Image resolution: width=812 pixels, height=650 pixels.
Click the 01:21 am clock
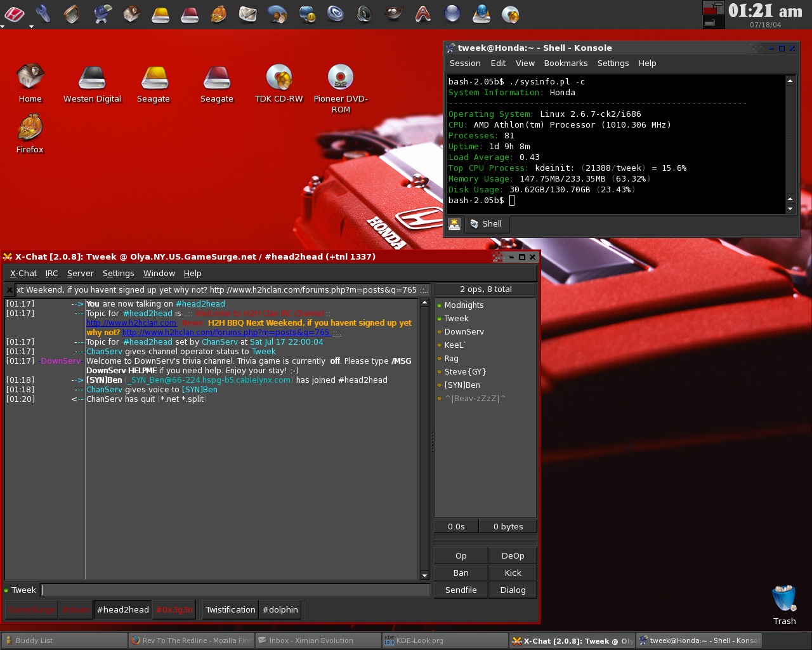765,11
